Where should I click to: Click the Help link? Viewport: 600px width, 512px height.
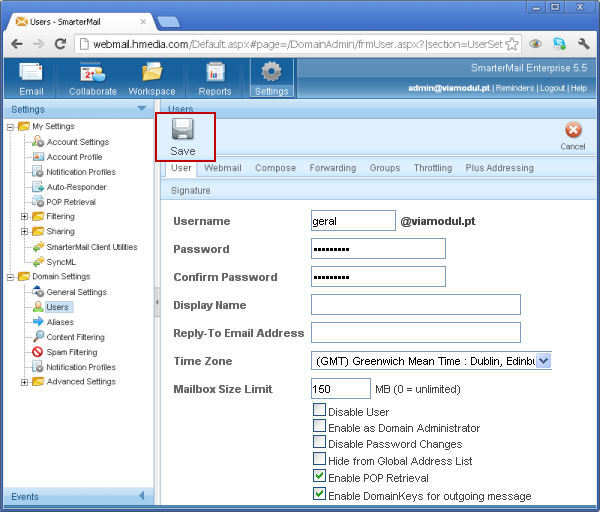[x=579, y=88]
